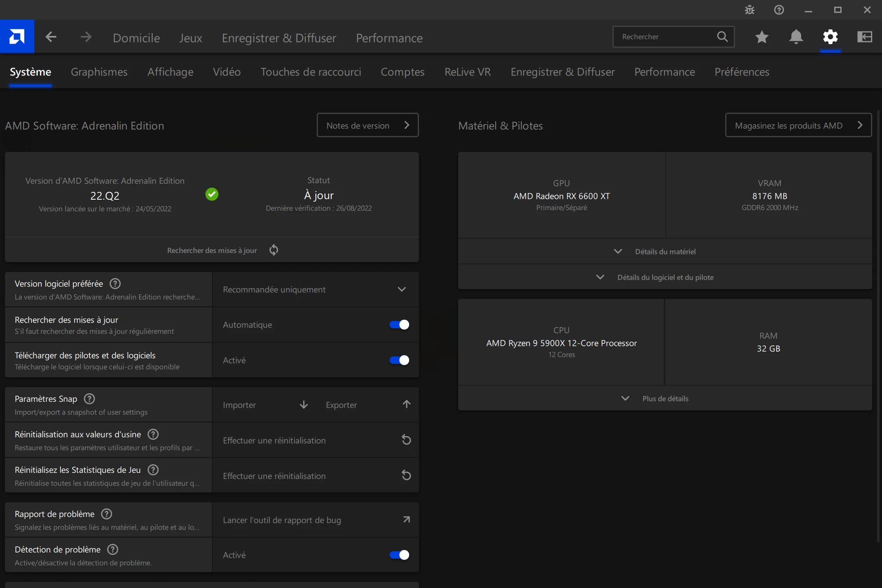Open the Recommandée uniquement dropdown
882x588 pixels.
pos(315,290)
